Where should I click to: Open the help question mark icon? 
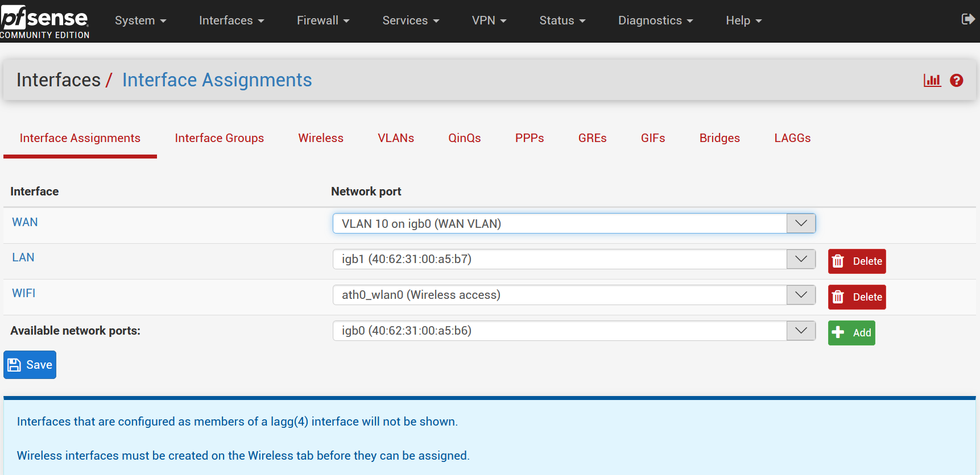tap(957, 80)
